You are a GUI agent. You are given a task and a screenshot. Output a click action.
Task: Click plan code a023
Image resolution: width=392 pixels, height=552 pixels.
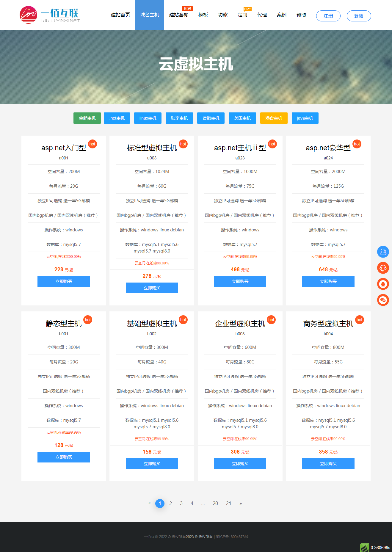click(240, 158)
